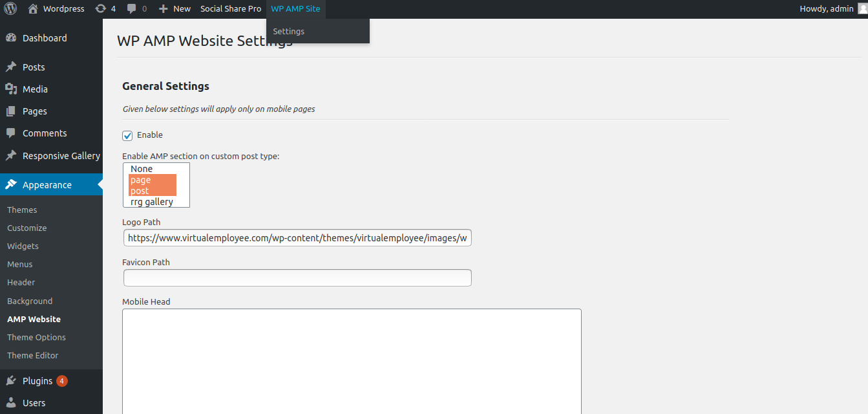Click the comments count 0 in admin bar
This screenshot has height=414, width=868.
tap(144, 9)
